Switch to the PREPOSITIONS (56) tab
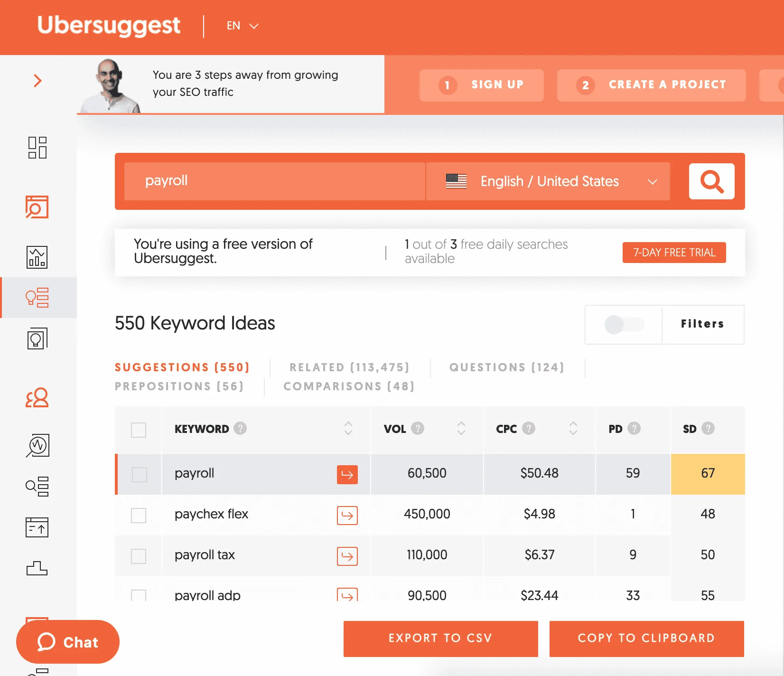Image resolution: width=784 pixels, height=676 pixels. tap(179, 386)
